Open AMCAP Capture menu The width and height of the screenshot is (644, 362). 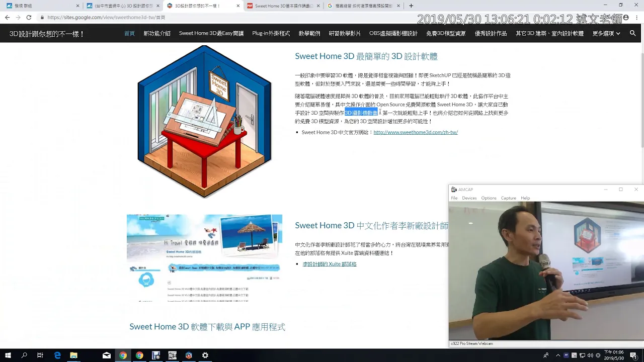click(508, 198)
